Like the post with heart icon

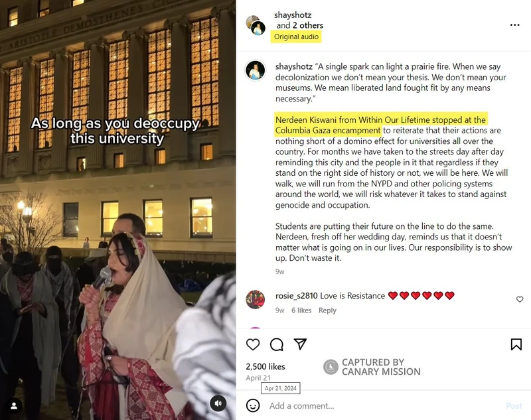(x=253, y=344)
